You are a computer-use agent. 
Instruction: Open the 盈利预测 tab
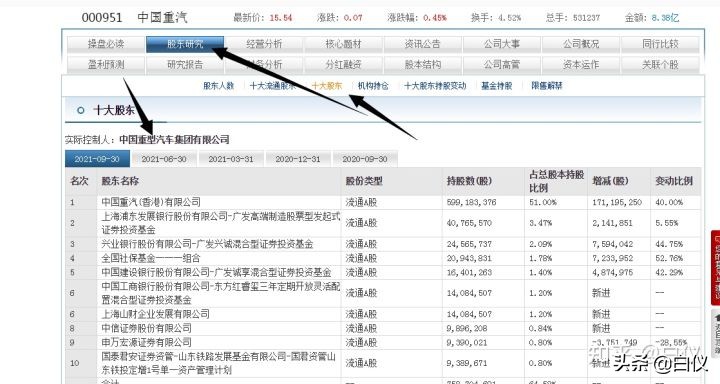pyautogui.click(x=106, y=65)
